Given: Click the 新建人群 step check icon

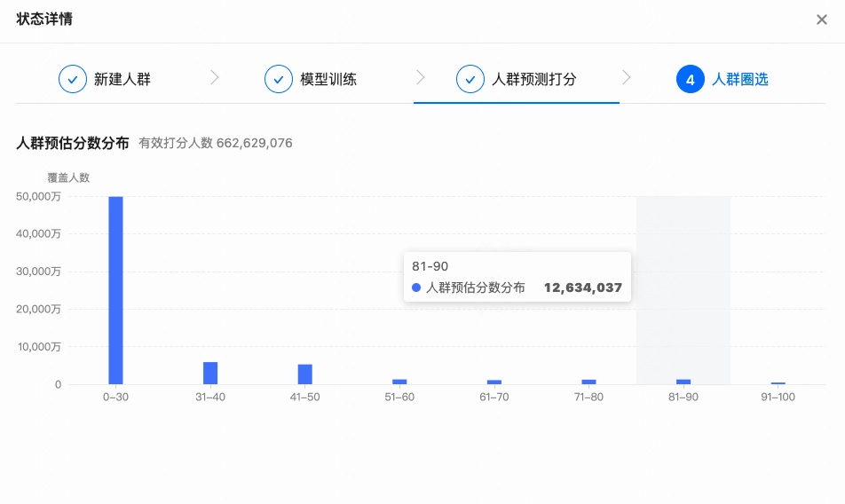Looking at the screenshot, I should point(73,79).
